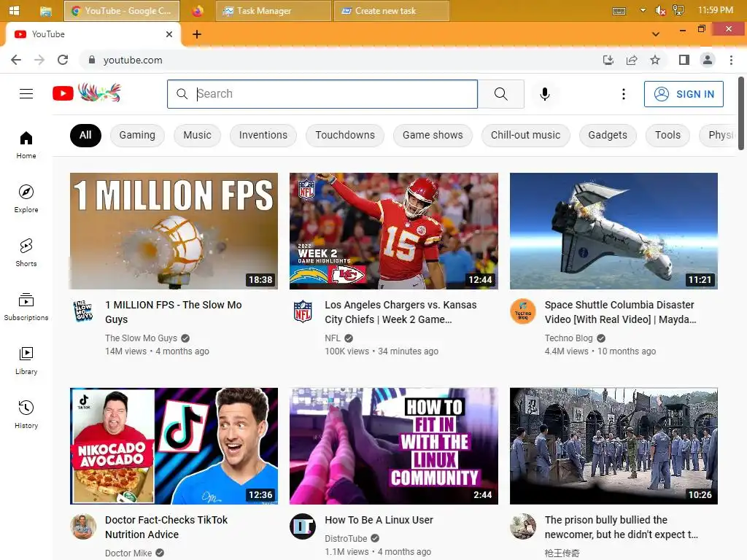Click the DistroTube channel name

click(346, 539)
